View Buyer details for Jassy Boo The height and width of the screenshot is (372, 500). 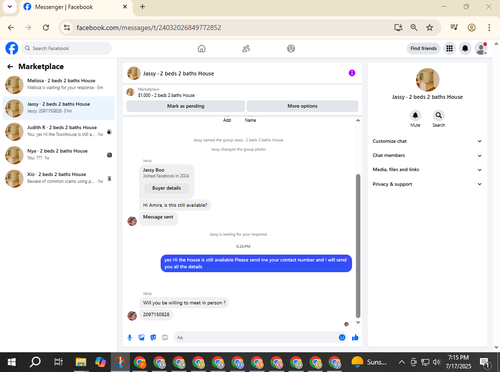167,188
